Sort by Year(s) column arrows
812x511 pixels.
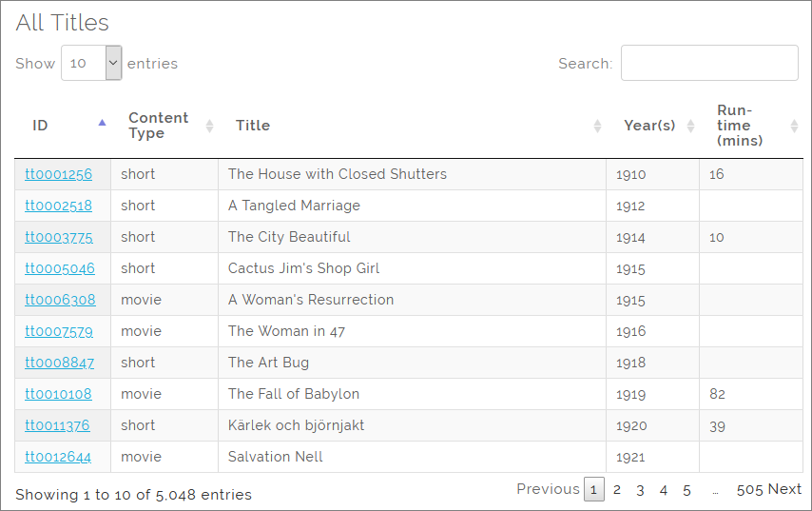690,126
